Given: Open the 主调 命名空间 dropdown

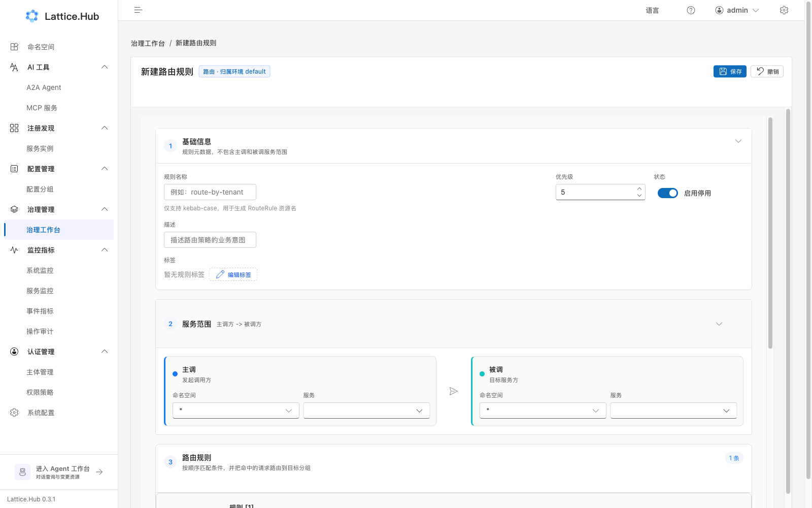Looking at the screenshot, I should pyautogui.click(x=236, y=410).
